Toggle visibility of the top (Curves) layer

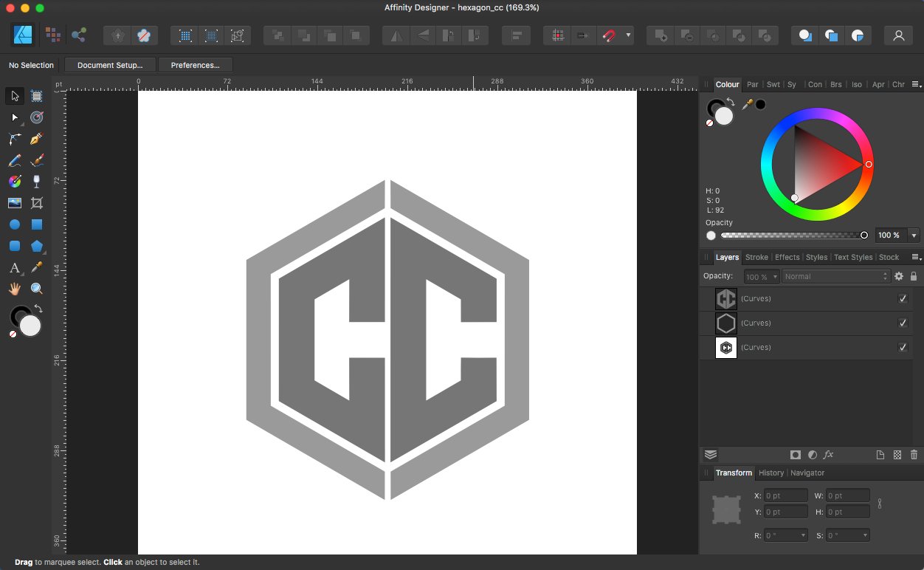point(903,298)
